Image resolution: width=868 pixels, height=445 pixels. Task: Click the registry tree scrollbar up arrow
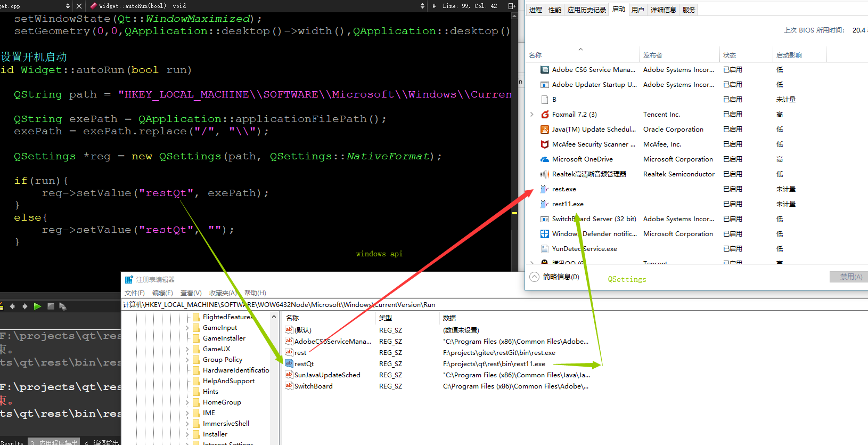click(x=274, y=317)
